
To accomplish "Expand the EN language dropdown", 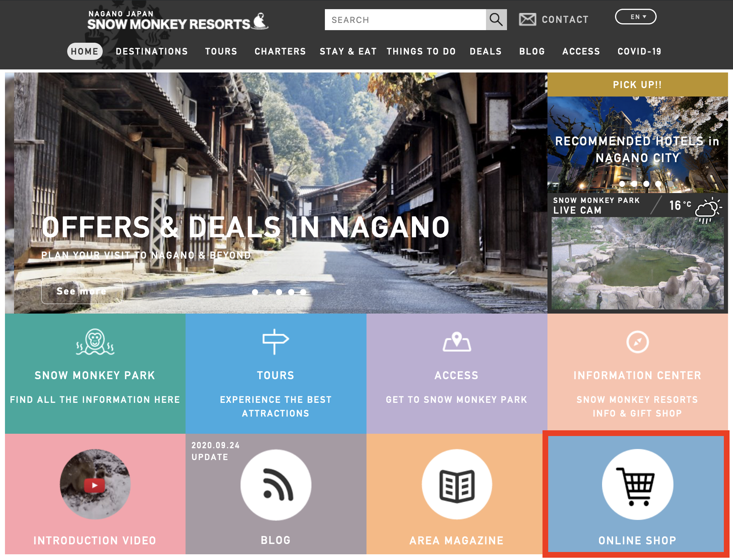I will 636,17.
